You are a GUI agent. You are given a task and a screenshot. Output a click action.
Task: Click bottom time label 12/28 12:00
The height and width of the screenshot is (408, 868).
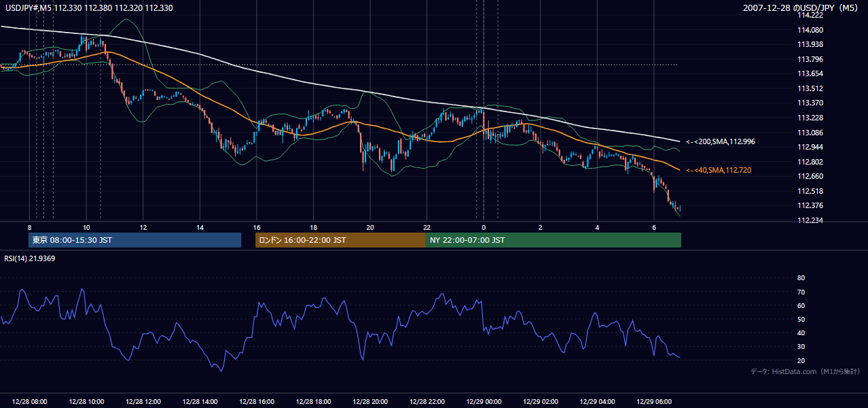(x=143, y=402)
